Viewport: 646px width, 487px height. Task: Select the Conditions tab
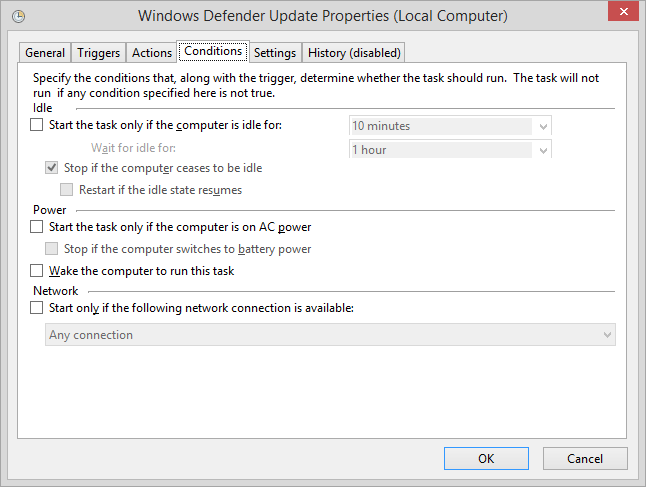pyautogui.click(x=213, y=51)
